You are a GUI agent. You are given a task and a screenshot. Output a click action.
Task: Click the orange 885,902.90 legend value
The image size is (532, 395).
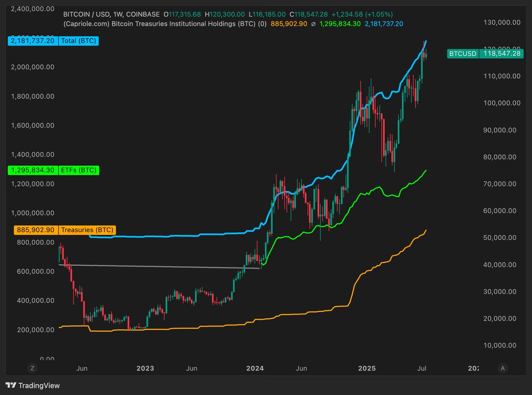(x=288, y=23)
